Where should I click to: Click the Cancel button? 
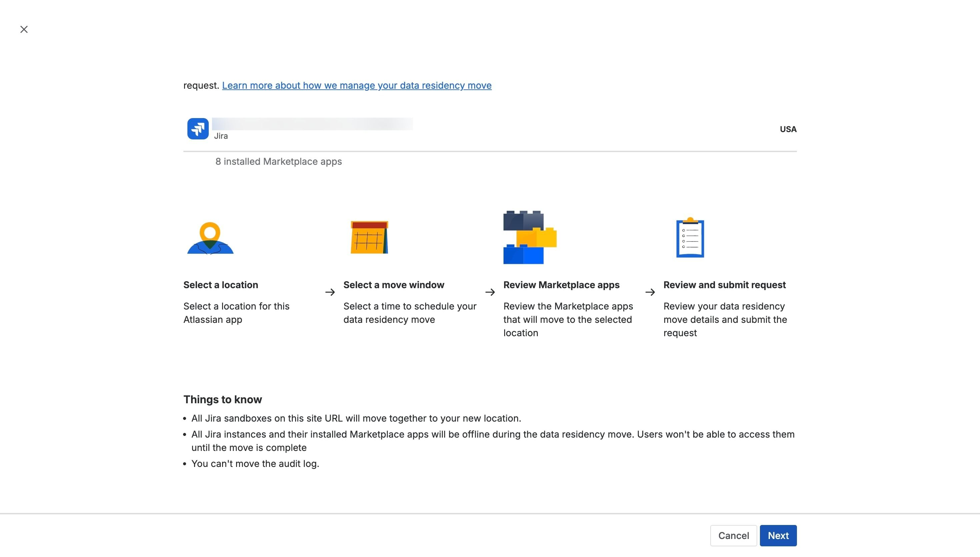click(x=733, y=536)
